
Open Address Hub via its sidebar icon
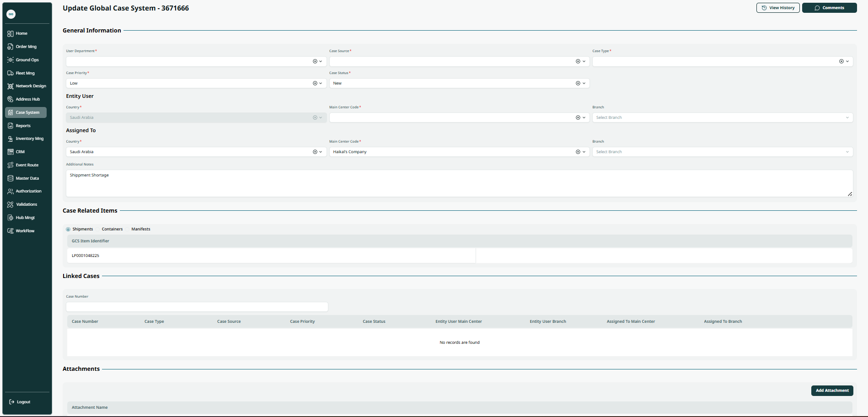point(10,99)
